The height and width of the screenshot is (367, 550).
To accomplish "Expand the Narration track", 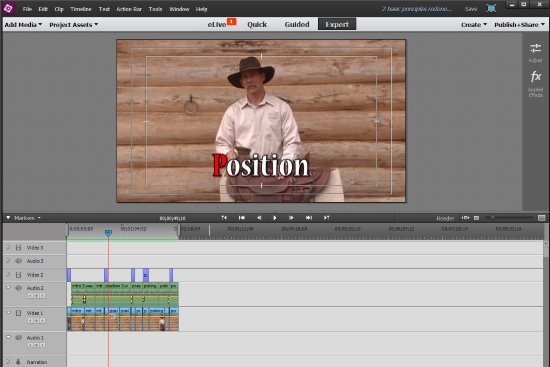I will (x=8, y=361).
